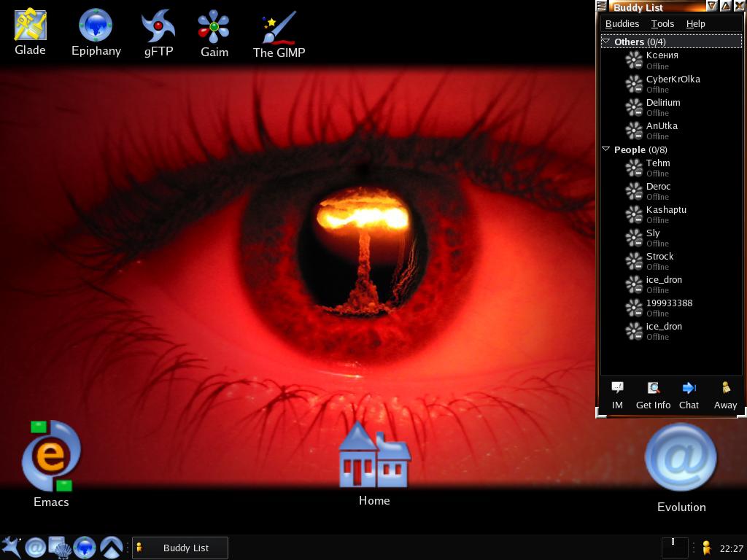Open the gFTP desktop icon
The width and height of the screenshot is (747, 560).
coord(158,27)
